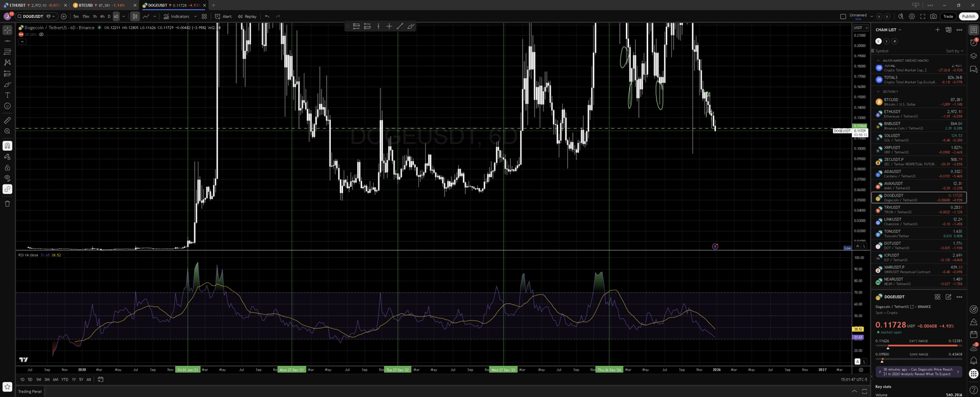
Task: Collapse the Major Market Indexes/Macro section
Action: point(878,61)
